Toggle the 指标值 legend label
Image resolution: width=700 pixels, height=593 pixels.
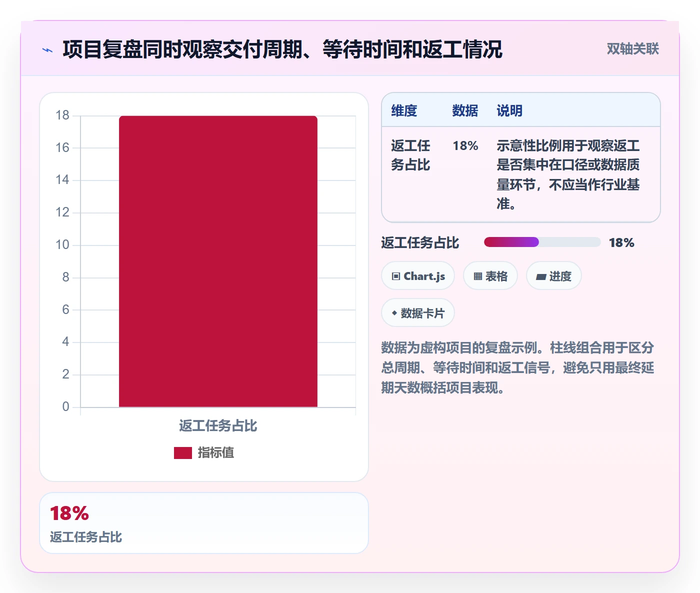[x=216, y=453]
